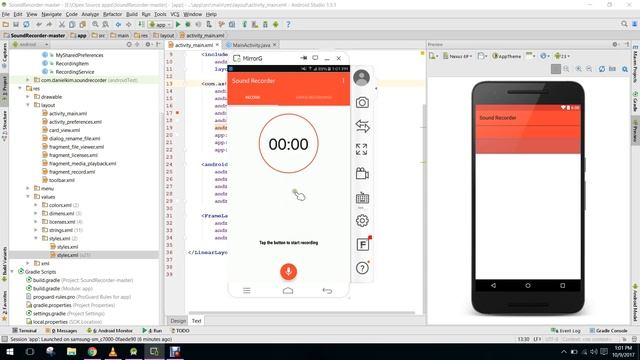640x360 pixels.
Task: Click the Undo arrow in main toolbar
Action: [x=39, y=24]
